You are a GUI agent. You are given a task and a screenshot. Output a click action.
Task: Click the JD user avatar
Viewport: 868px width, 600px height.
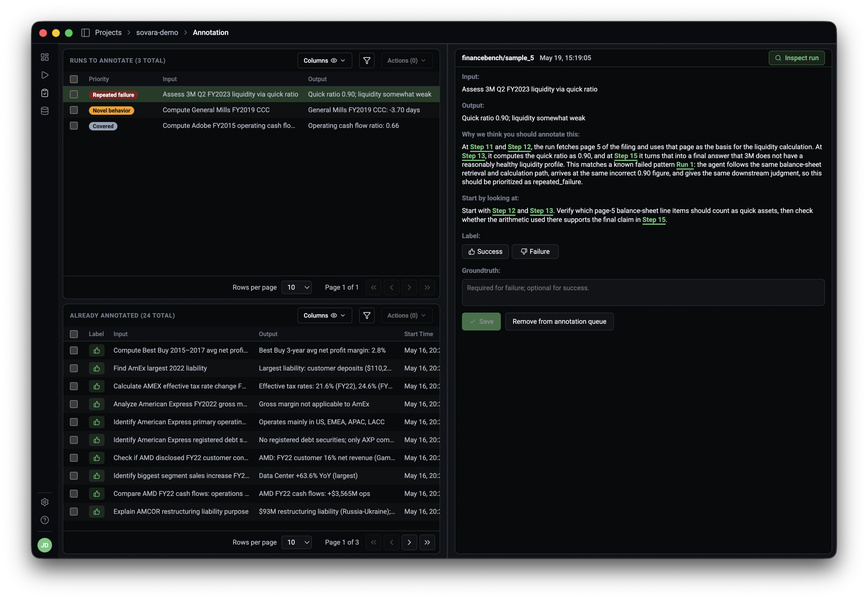[45, 545]
